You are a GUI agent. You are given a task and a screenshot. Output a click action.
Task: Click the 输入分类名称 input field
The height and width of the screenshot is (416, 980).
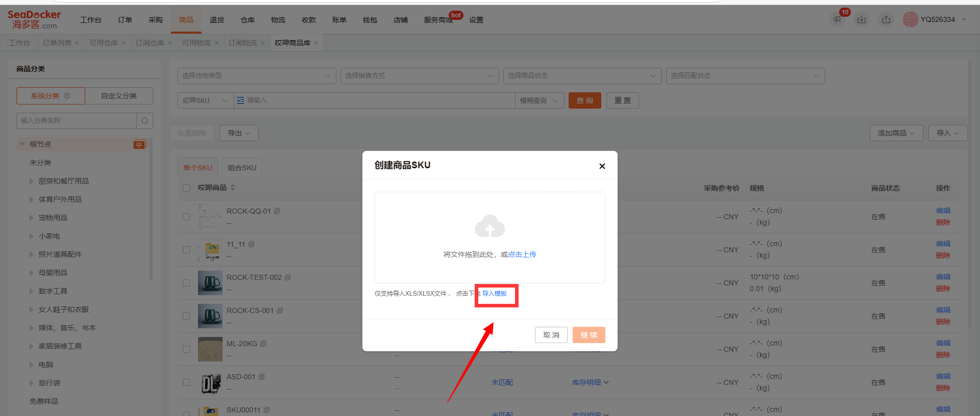coord(77,121)
